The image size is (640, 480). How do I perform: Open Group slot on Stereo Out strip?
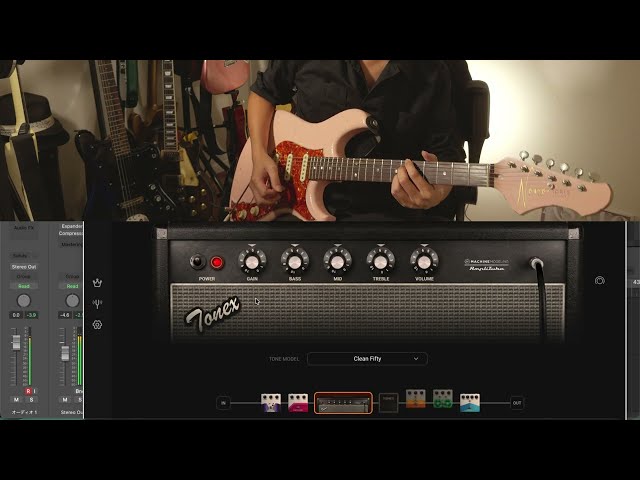click(x=72, y=277)
